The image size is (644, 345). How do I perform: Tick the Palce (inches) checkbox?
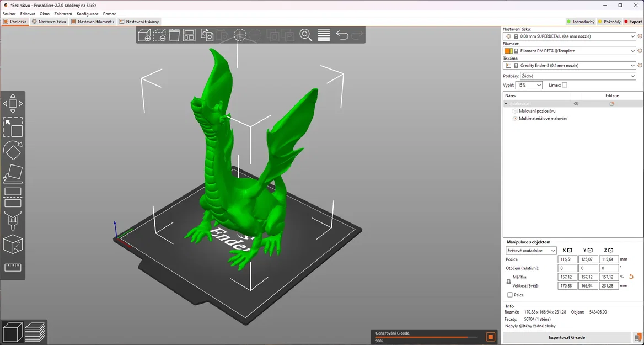[x=509, y=295]
